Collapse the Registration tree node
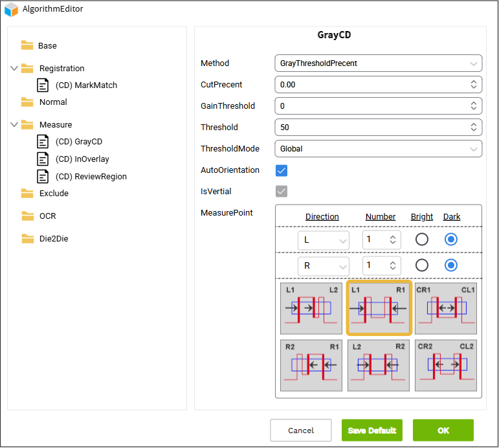The width and height of the screenshot is (499, 448). tap(14, 69)
